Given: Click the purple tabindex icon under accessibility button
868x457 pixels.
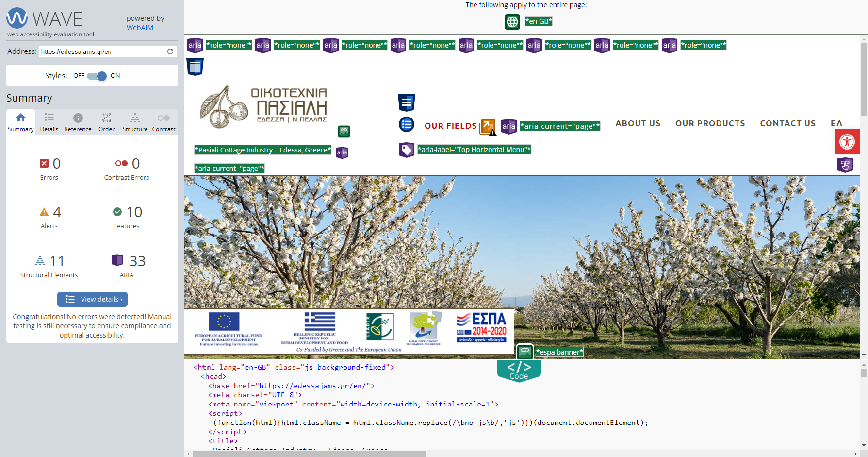Looking at the screenshot, I should tap(845, 165).
